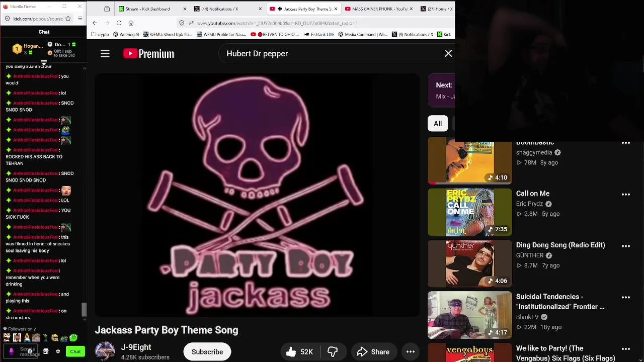Open options for Boombastic video
The height and width of the screenshot is (362, 644).
(x=626, y=143)
